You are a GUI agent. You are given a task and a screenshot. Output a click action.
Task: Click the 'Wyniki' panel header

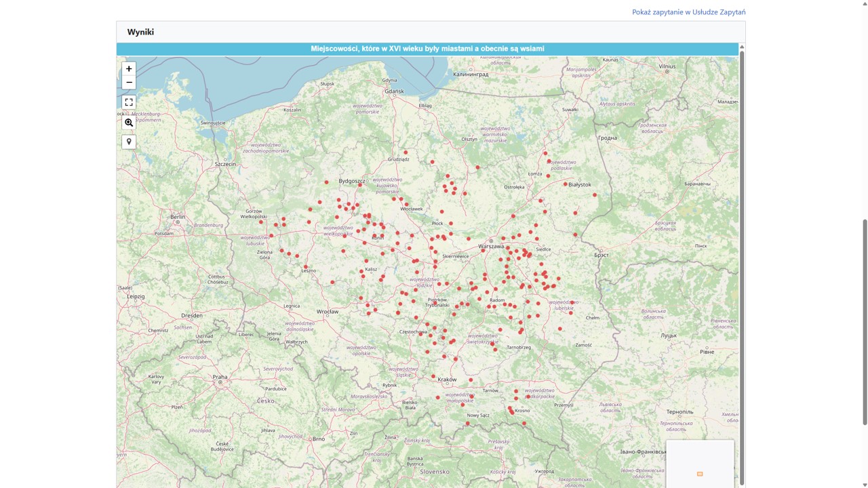click(140, 32)
